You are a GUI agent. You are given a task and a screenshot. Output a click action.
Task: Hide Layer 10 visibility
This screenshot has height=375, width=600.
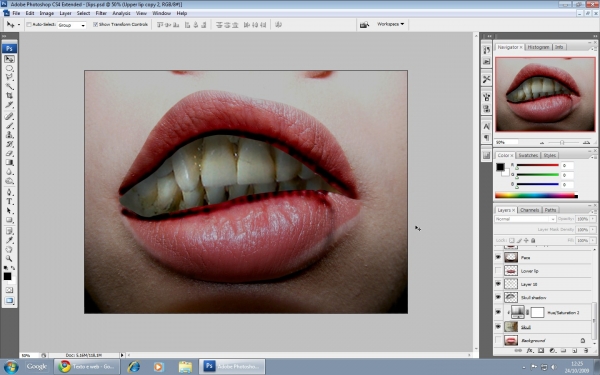pos(498,284)
